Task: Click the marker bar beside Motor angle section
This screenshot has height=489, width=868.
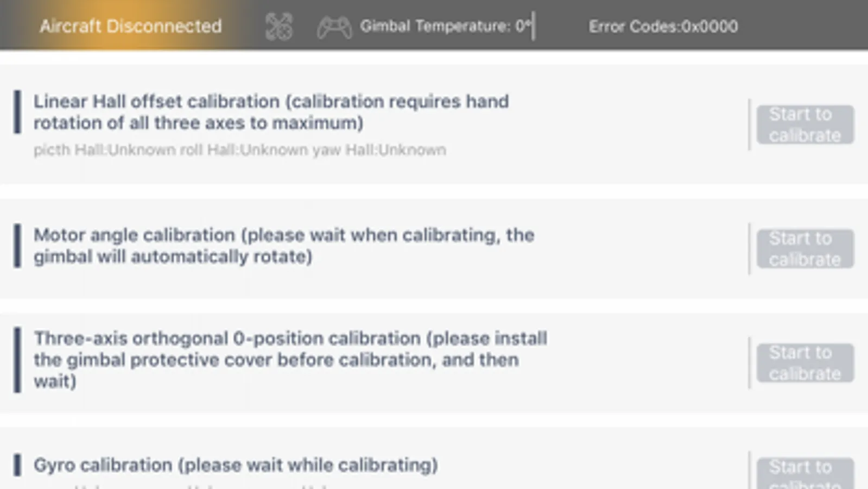Action: [x=17, y=246]
